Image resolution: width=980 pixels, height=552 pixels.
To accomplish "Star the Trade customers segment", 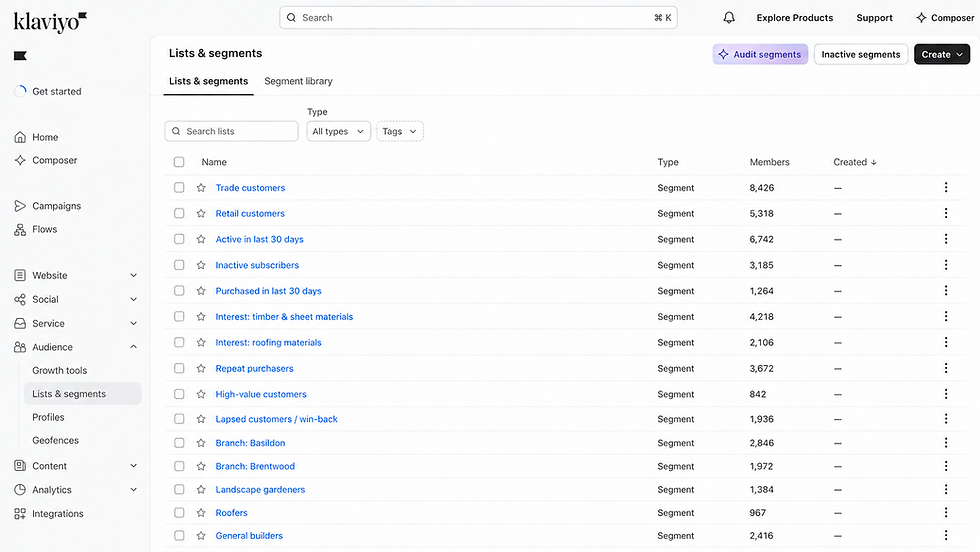I will (201, 188).
